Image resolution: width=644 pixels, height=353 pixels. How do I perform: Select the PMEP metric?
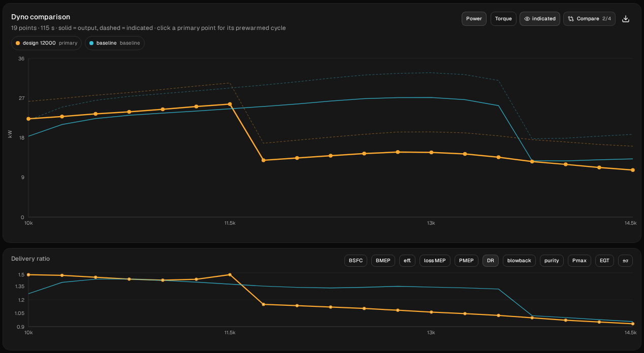click(x=466, y=261)
